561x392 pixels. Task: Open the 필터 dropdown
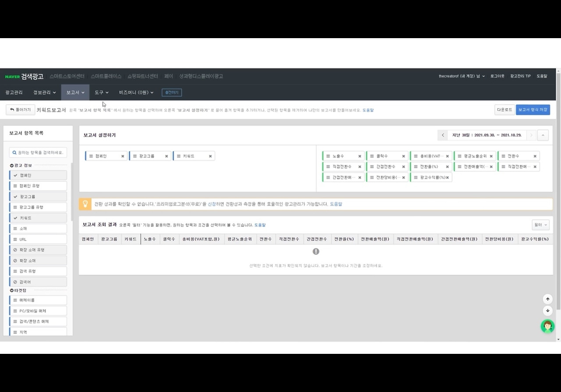[x=540, y=225]
